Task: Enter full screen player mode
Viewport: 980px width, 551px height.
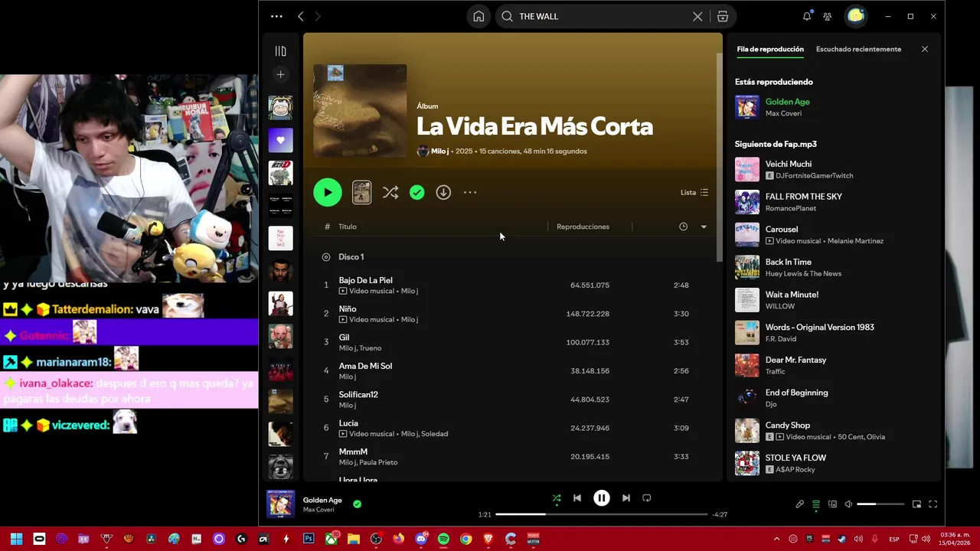Action: (x=933, y=504)
